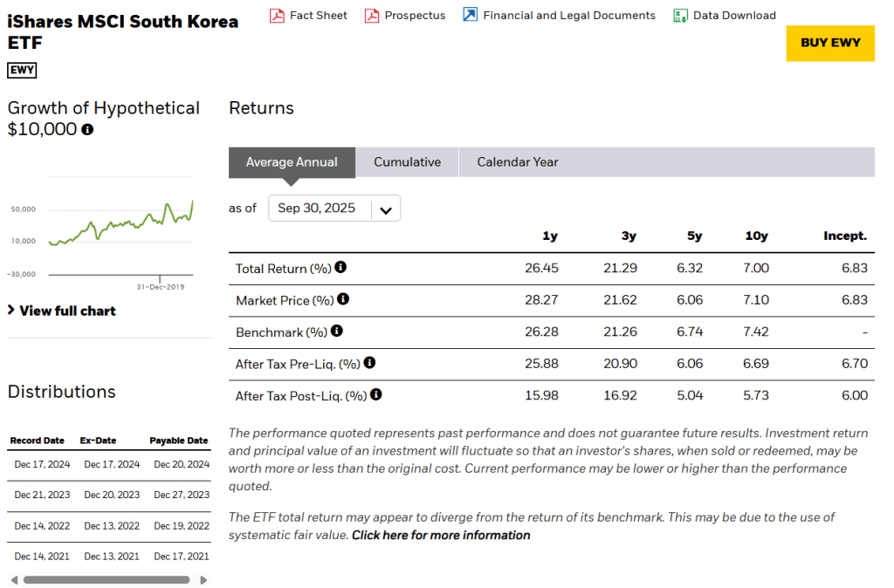This screenshot has height=588, width=894.
Task: Click the BUY EWY button
Action: tap(830, 44)
